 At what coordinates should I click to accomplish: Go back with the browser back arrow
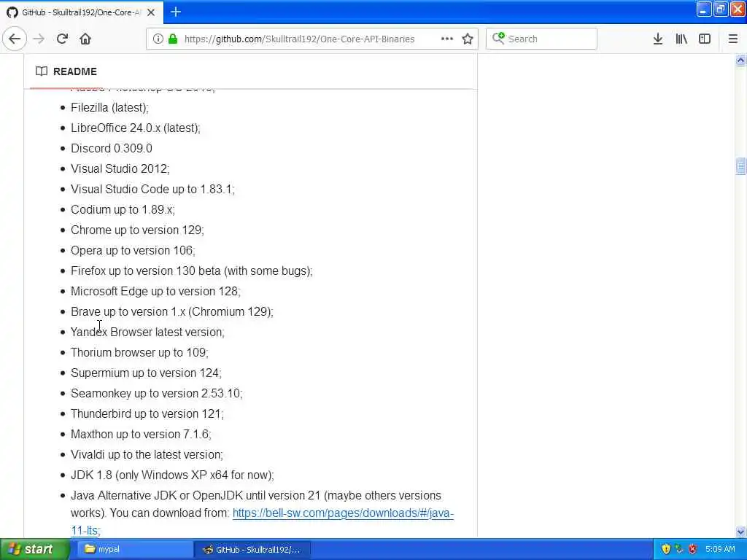[15, 39]
